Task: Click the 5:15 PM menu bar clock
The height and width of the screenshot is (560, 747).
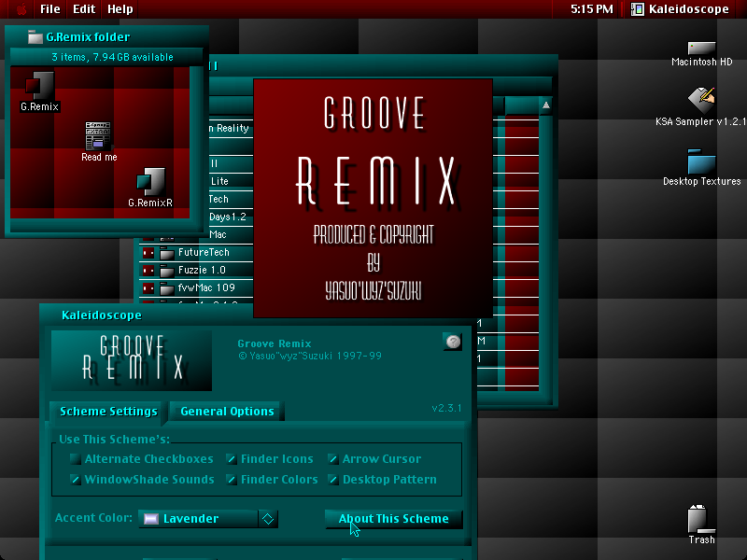Action: (x=592, y=9)
